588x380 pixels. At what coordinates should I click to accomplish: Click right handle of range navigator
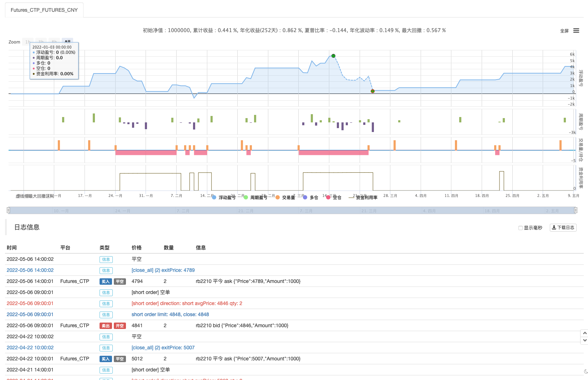[576, 210]
